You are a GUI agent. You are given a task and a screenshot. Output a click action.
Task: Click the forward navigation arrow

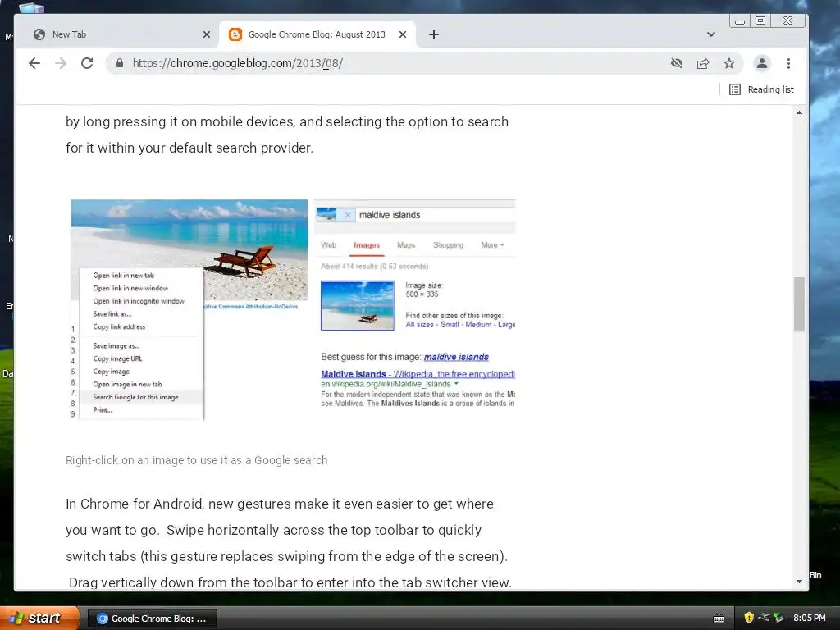point(61,63)
